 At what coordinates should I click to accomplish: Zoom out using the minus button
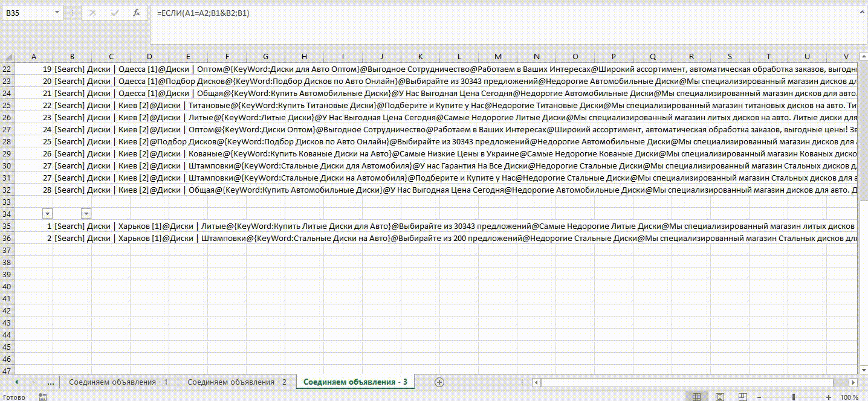pos(759,397)
